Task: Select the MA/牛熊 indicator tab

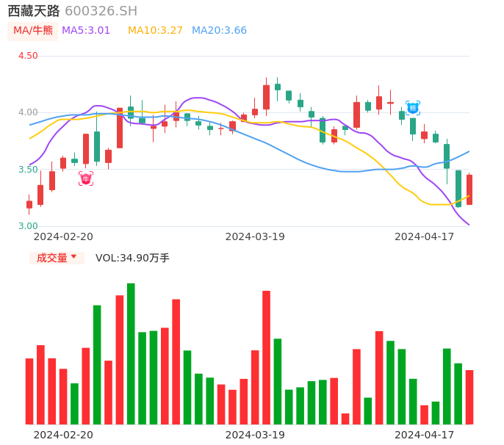Action: pyautogui.click(x=33, y=31)
